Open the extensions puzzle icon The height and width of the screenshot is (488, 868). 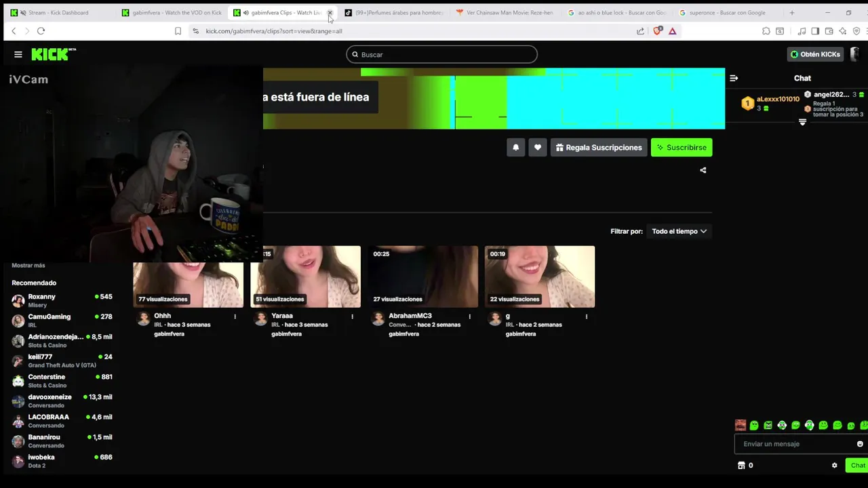tap(766, 31)
